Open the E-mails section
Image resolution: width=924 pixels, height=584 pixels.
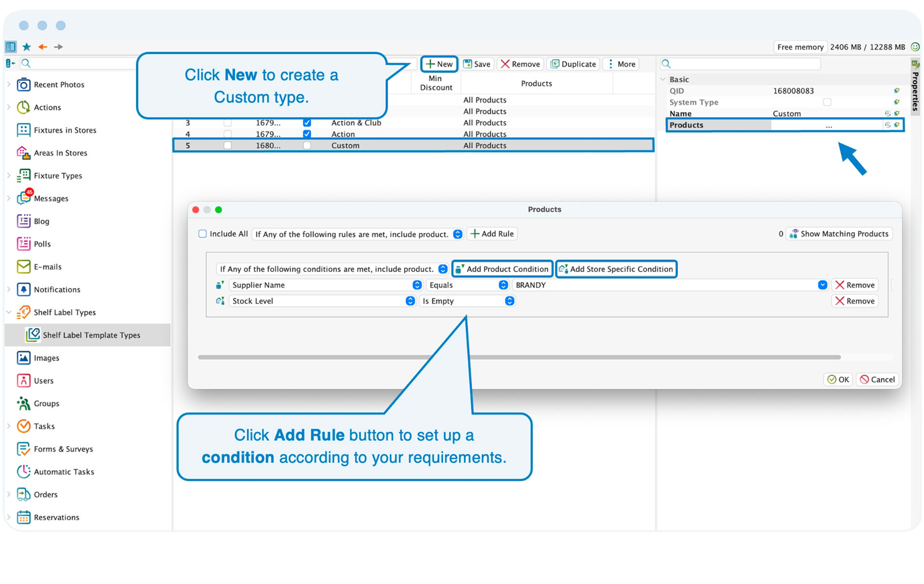tap(47, 267)
